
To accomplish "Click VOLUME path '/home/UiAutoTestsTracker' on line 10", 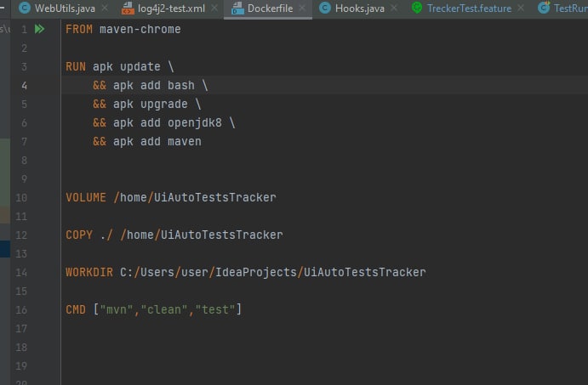I will pyautogui.click(x=195, y=197).
